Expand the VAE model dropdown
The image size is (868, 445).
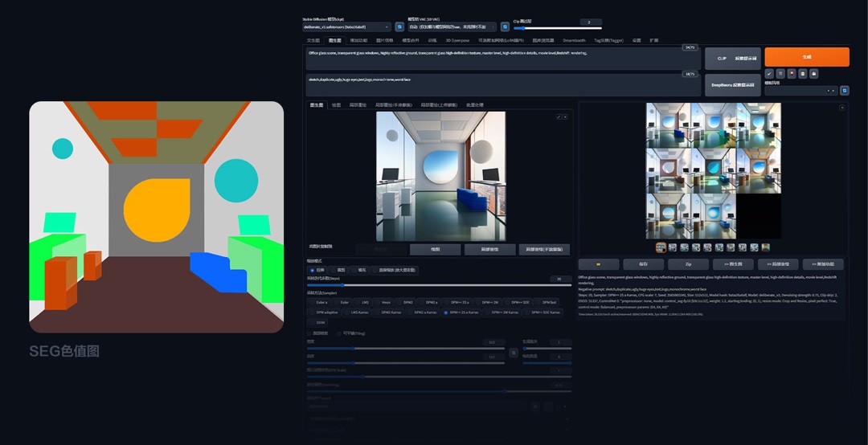[x=452, y=27]
